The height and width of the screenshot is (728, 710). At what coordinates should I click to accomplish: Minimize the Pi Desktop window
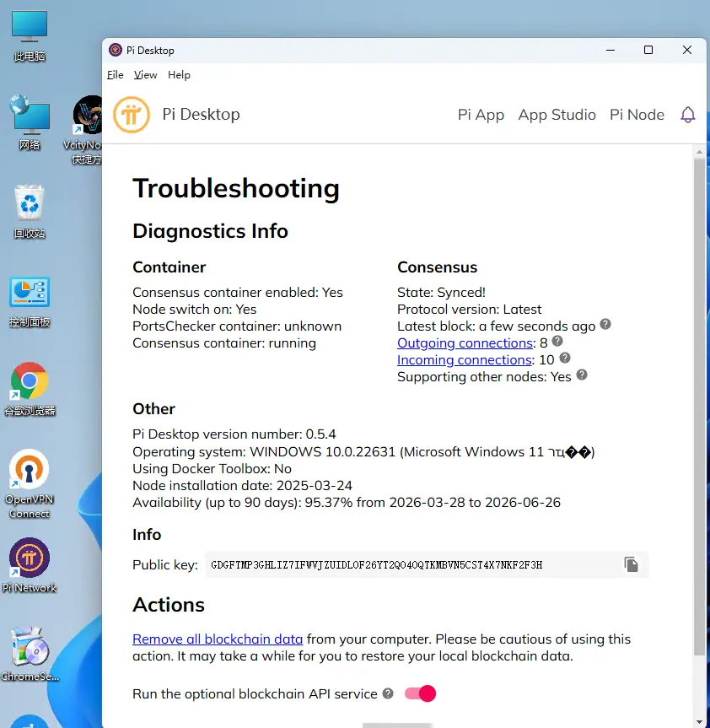(x=610, y=50)
